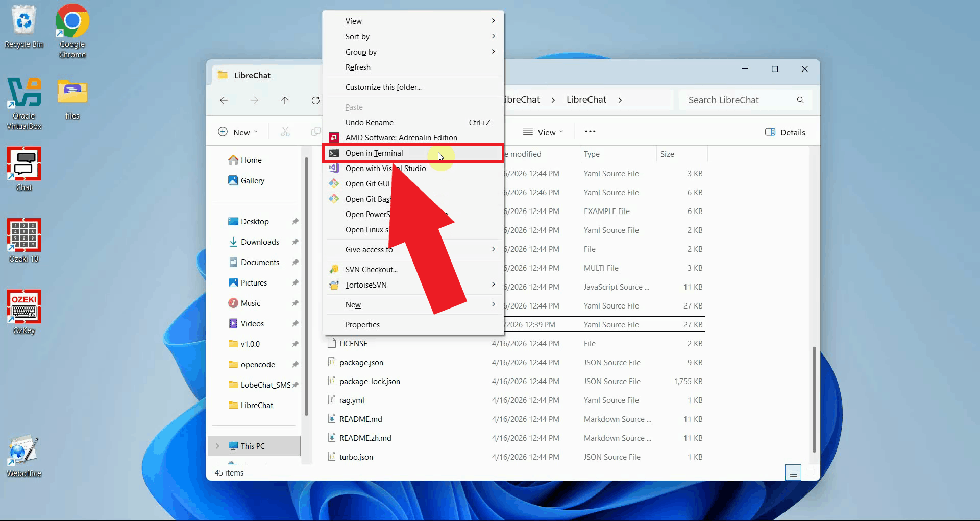
Task: Click the LICENSE file icon
Action: 332,343
